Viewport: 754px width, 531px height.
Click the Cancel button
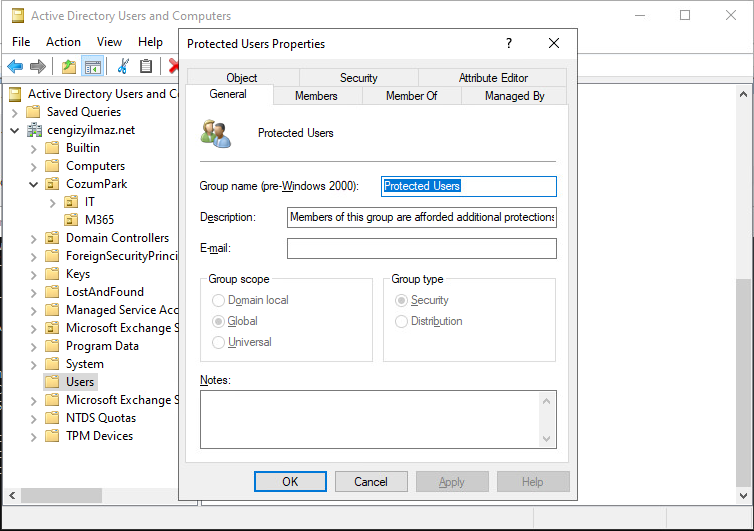[x=371, y=482]
